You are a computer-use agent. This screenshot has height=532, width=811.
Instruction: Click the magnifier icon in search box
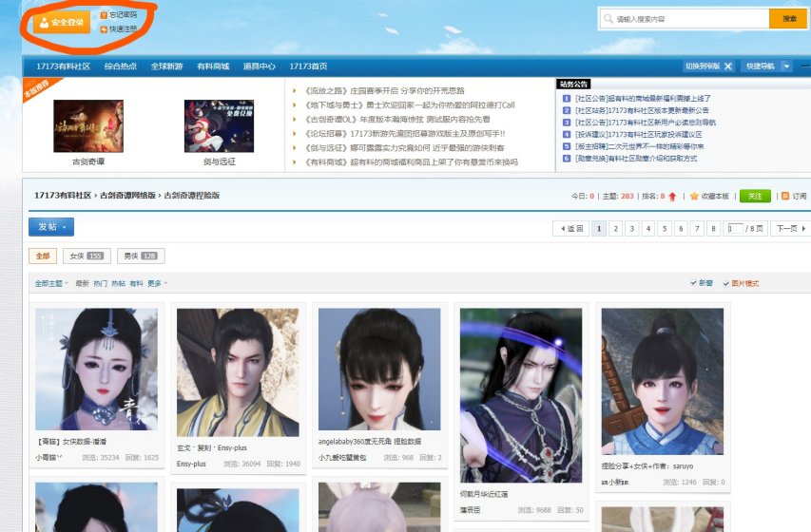pos(608,19)
